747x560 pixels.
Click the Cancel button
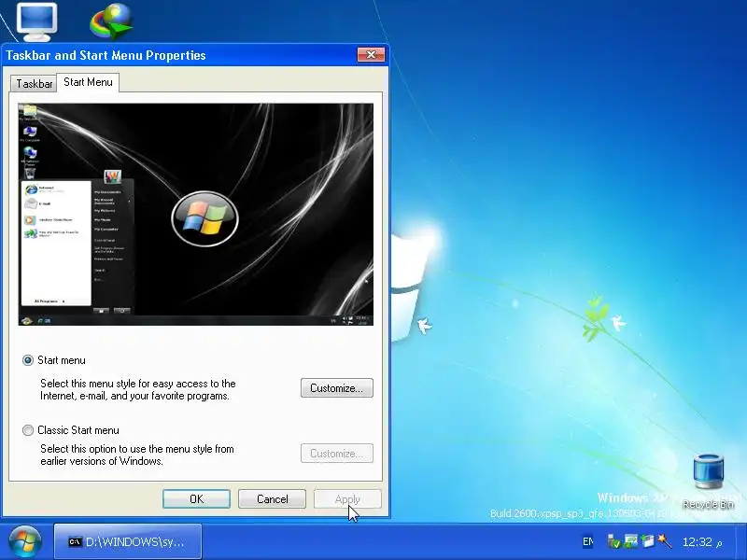pos(272,499)
